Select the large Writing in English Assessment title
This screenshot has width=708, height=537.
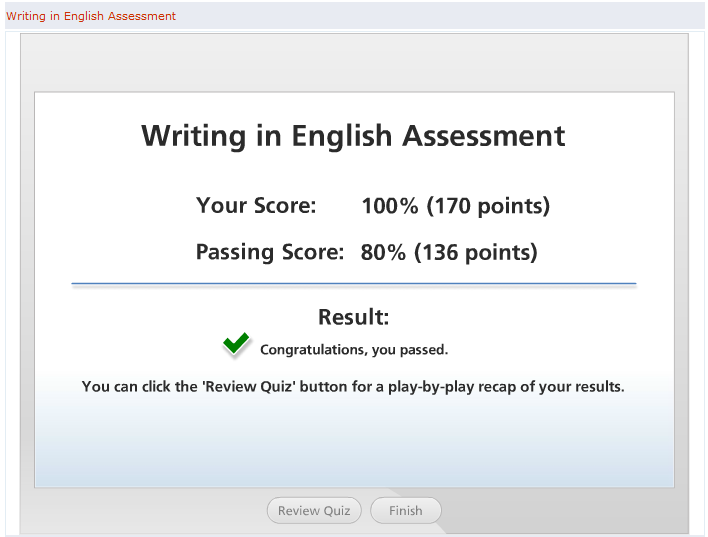point(353,135)
